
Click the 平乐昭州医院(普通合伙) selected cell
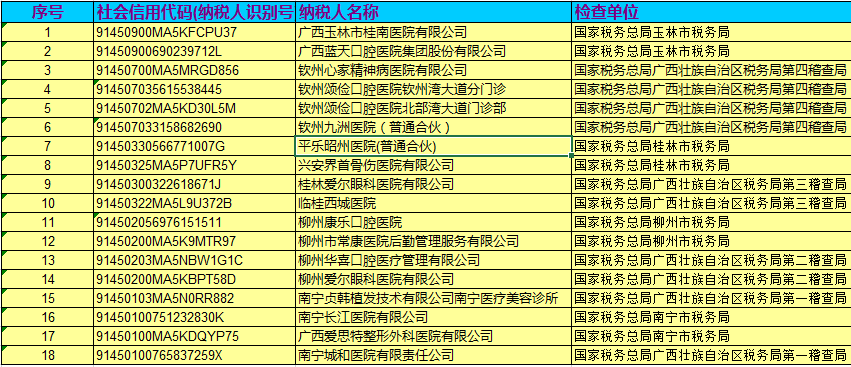(x=433, y=146)
